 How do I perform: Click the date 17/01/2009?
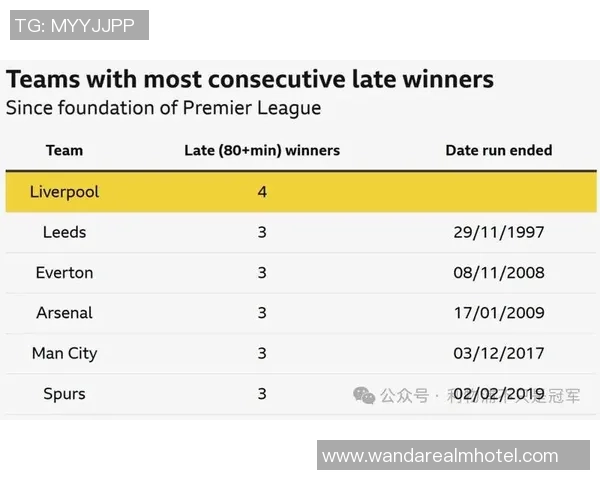click(498, 313)
